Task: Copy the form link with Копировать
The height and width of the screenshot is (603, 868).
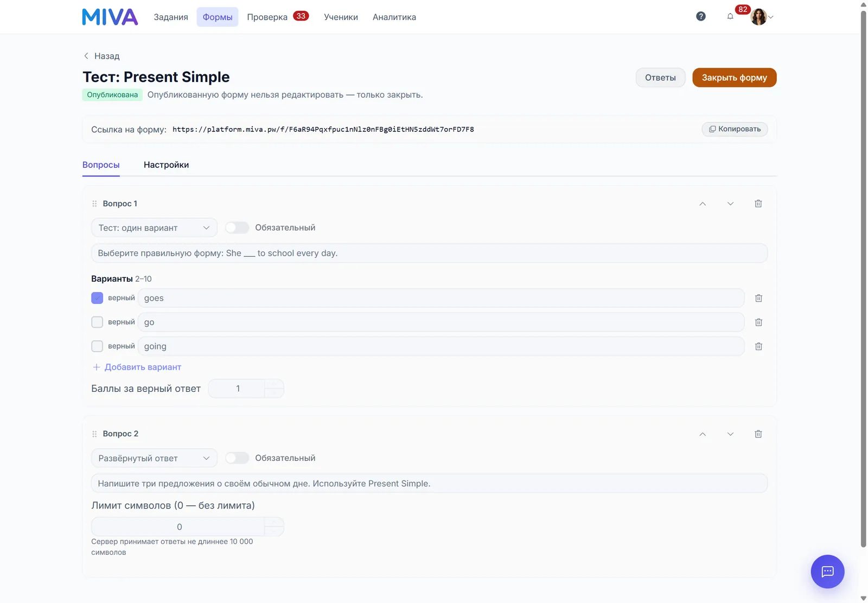Action: (x=735, y=129)
